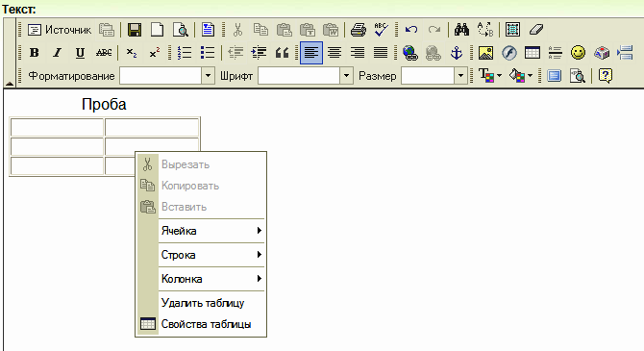
Task: Insert a page break
Action: coord(625,53)
